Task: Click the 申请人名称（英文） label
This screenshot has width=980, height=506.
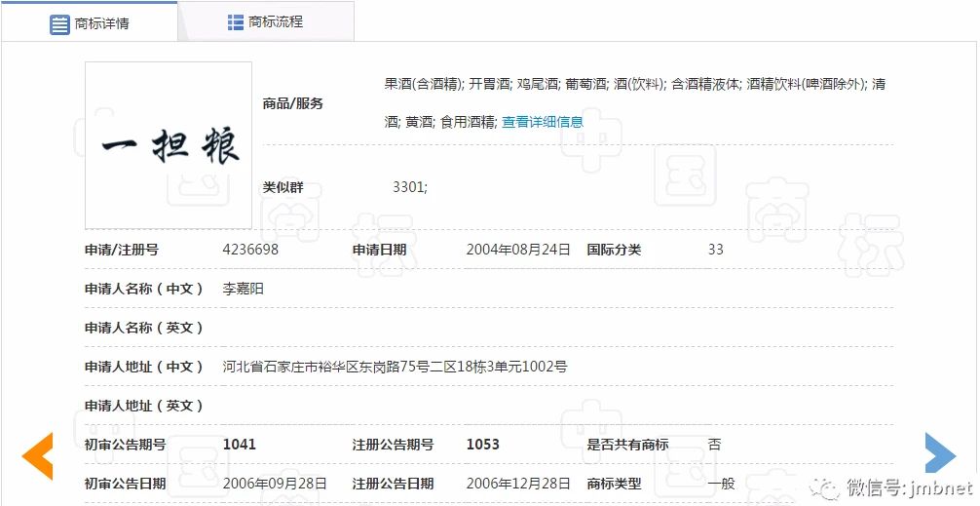Action: pyautogui.click(x=144, y=328)
